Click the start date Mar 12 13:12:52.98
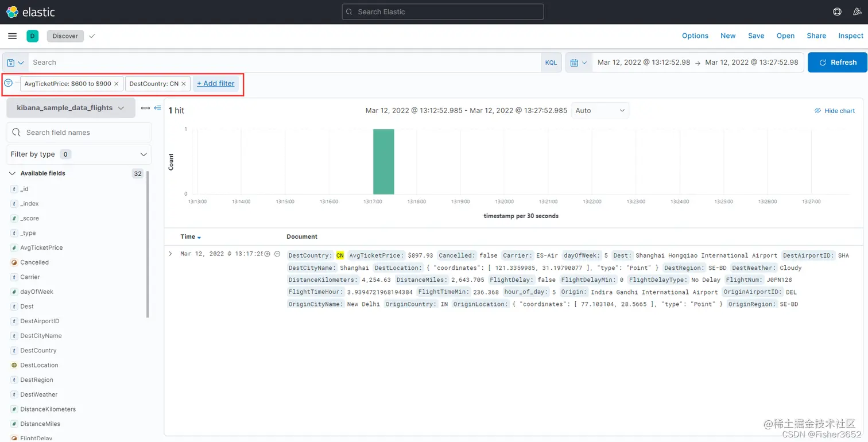Viewport: 868px width, 442px height. [x=644, y=63]
